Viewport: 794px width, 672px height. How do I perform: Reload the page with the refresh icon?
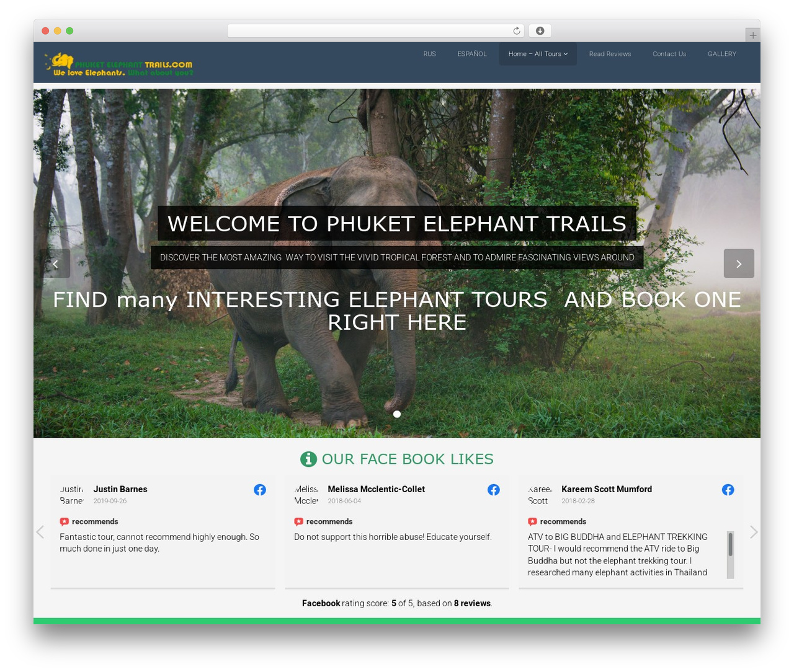point(517,31)
